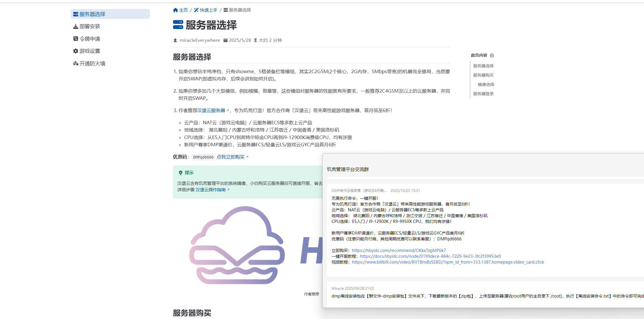Select 镜像选择 in the table of contents
This screenshot has width=644, height=319.
(486, 84)
